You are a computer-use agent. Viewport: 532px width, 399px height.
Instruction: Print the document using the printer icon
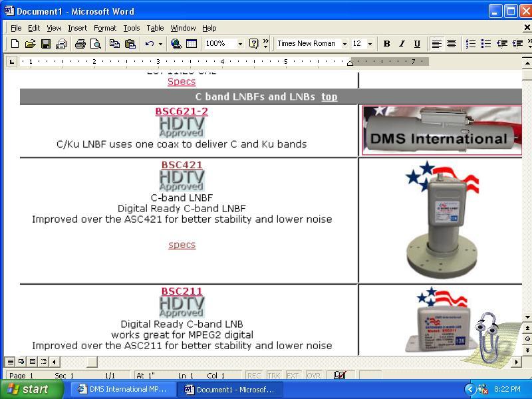click(x=80, y=44)
